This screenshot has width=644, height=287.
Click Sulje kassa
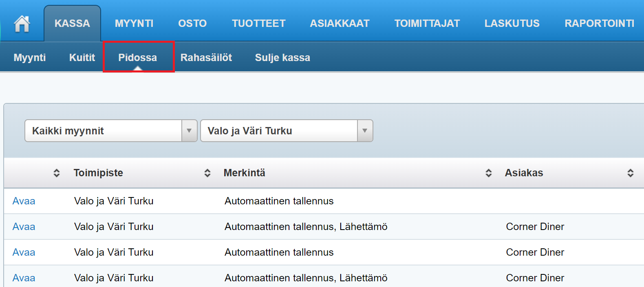(282, 57)
